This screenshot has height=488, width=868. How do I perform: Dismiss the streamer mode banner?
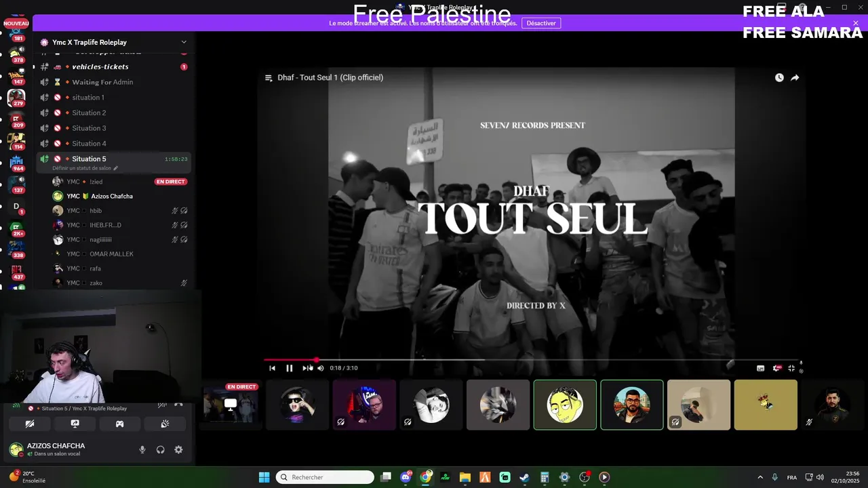click(856, 23)
